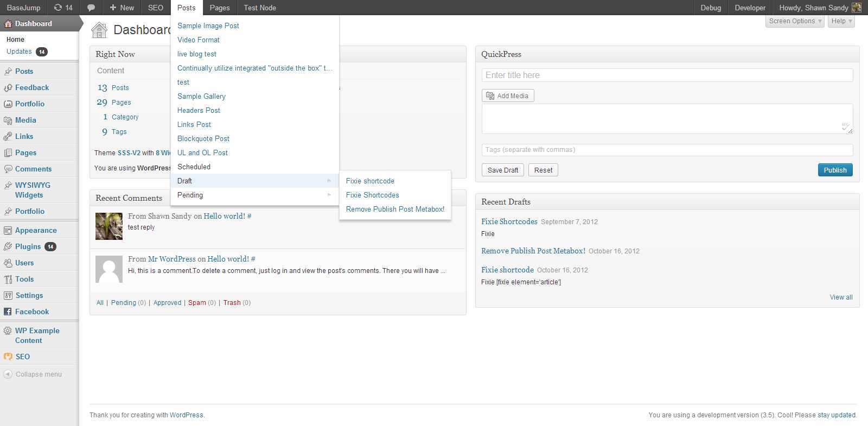The image size is (868, 426).
Task: Collapse the Right Now panel header
Action: (278, 54)
